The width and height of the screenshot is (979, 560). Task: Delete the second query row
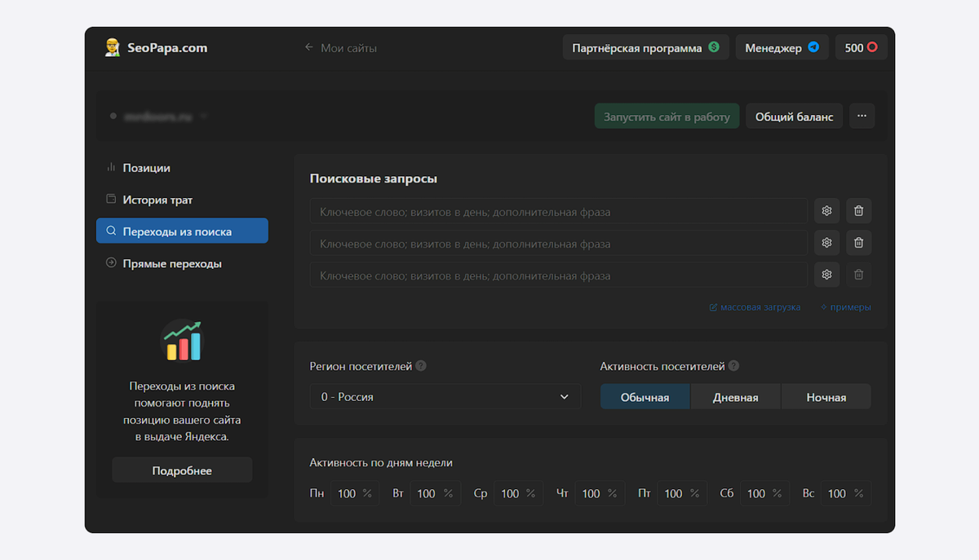pos(858,243)
